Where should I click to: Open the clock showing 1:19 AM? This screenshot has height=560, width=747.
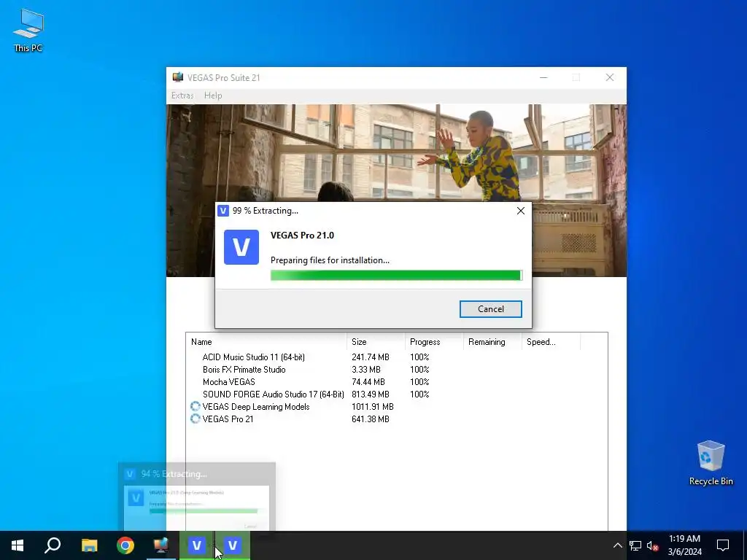click(x=684, y=545)
